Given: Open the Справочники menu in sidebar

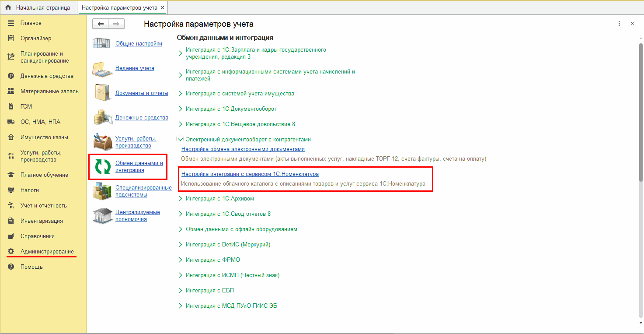Looking at the screenshot, I should point(37,236).
